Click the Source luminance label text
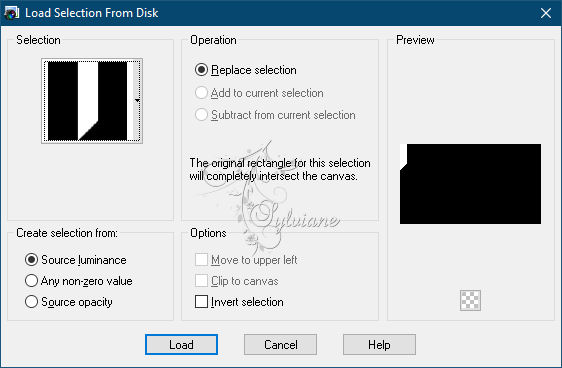 coord(84,260)
